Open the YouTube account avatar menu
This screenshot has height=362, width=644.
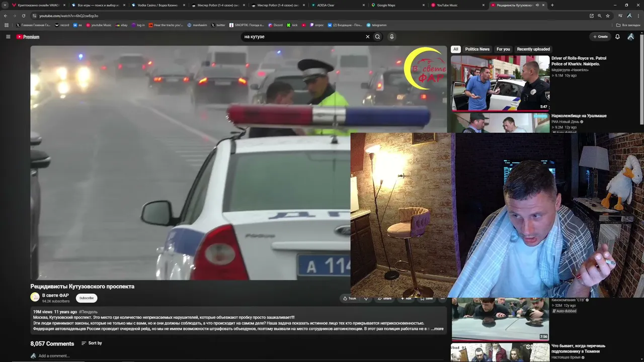point(631,37)
